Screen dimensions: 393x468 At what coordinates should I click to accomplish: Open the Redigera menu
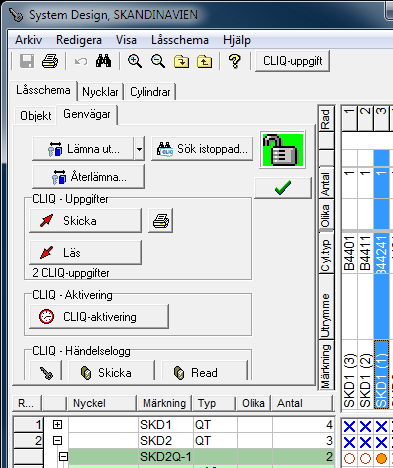pos(79,40)
